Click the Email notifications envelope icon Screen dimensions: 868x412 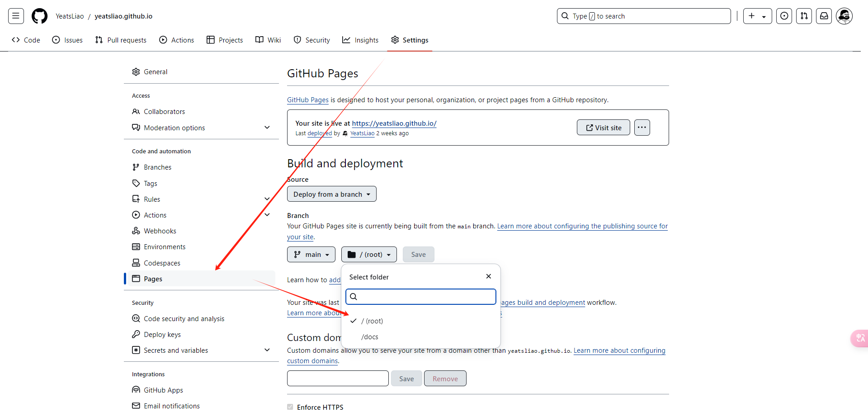(136, 406)
